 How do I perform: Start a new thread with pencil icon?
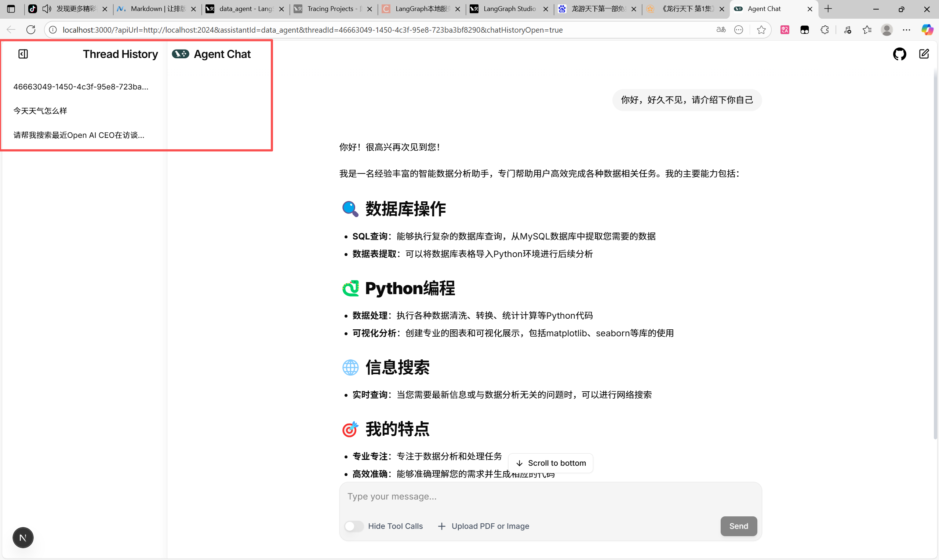coord(924,54)
